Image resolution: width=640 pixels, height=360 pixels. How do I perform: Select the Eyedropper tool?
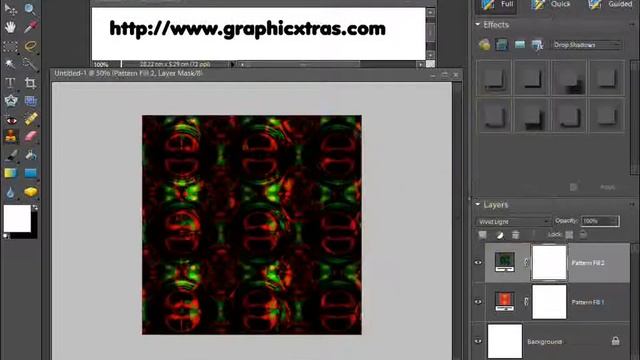point(30,27)
